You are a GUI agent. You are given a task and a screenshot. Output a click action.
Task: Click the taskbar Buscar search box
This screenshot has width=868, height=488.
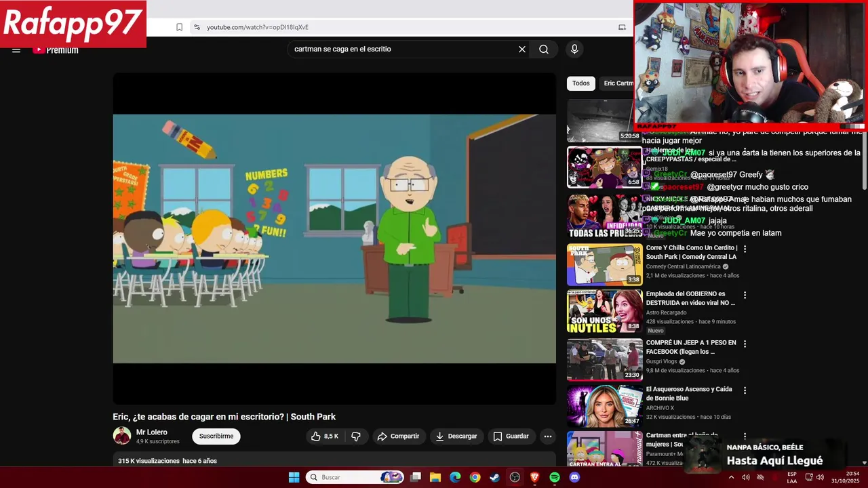pyautogui.click(x=355, y=477)
